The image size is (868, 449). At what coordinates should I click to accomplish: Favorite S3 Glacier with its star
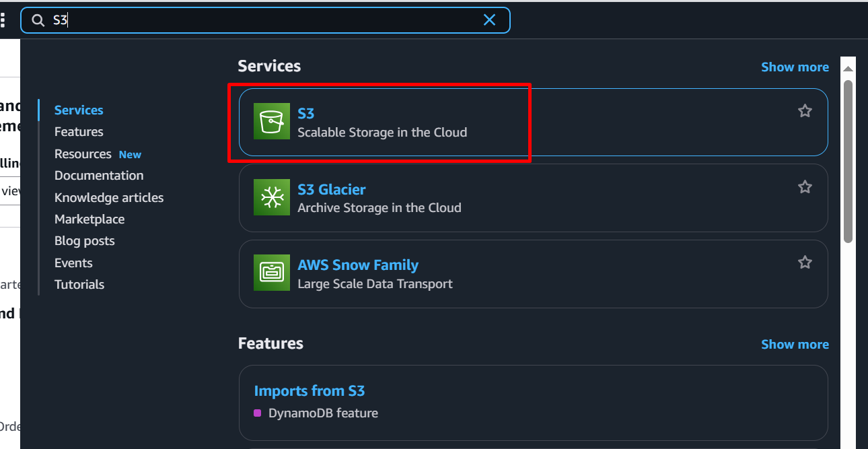tap(805, 186)
